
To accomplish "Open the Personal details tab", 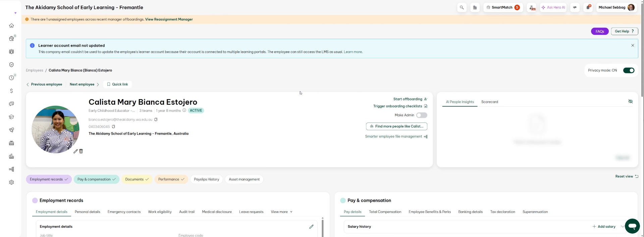I will (88, 212).
